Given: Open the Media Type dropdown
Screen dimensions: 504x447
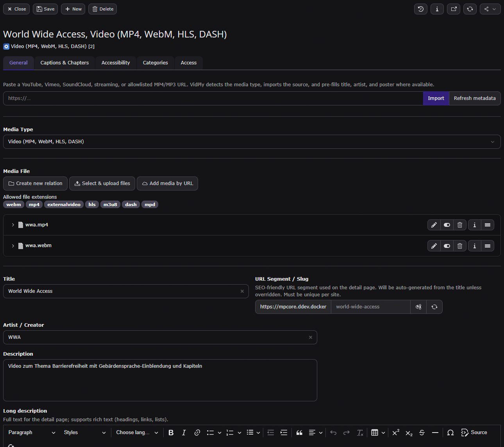Looking at the screenshot, I should point(252,142).
